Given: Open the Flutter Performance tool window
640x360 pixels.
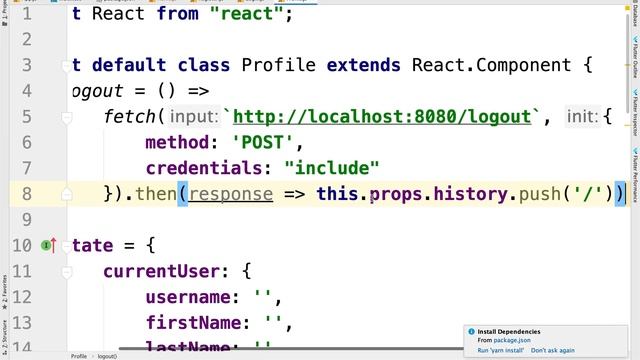Looking at the screenshot, I should [x=635, y=176].
